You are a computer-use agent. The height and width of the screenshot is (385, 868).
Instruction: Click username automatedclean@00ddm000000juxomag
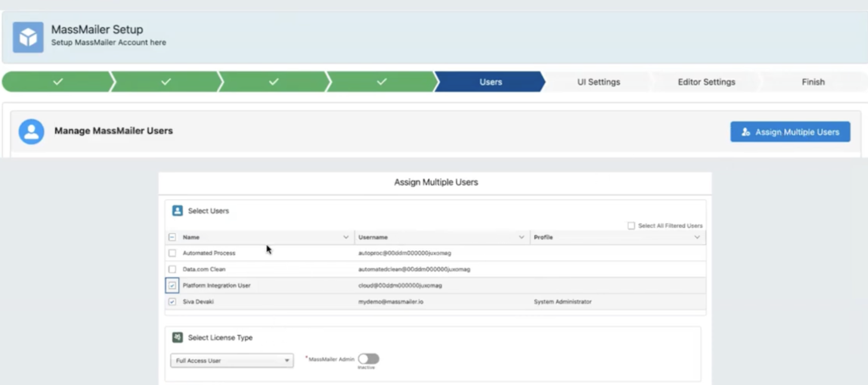tap(414, 269)
